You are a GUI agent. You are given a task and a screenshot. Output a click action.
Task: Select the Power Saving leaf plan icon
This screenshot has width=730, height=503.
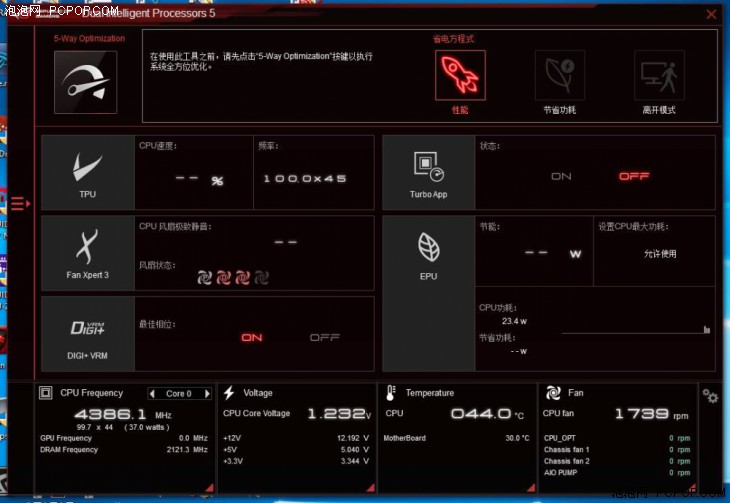(x=560, y=75)
